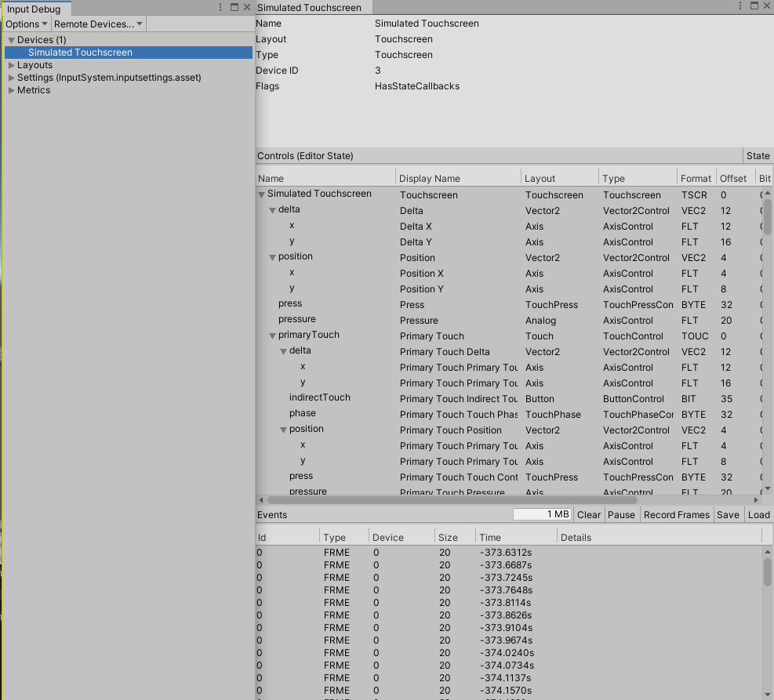
Task: Select the event at -374.0240s
Action: click(508, 653)
